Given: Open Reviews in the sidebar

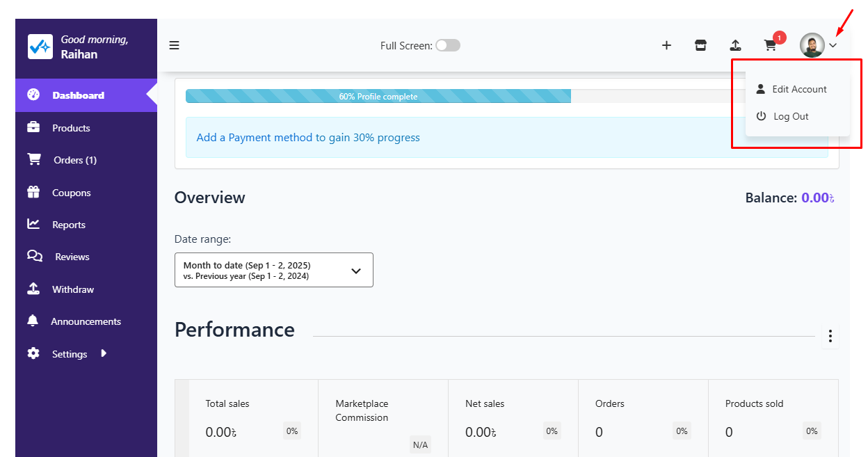Looking at the screenshot, I should (x=86, y=257).
